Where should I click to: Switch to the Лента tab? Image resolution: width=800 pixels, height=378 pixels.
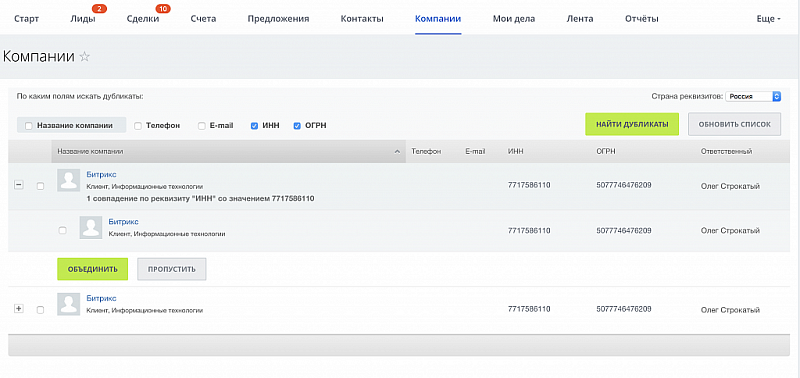pos(580,19)
